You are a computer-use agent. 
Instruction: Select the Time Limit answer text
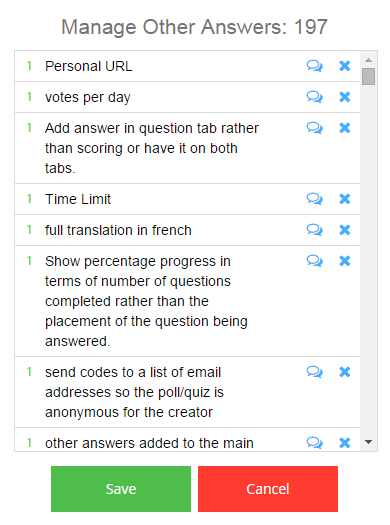pos(78,199)
